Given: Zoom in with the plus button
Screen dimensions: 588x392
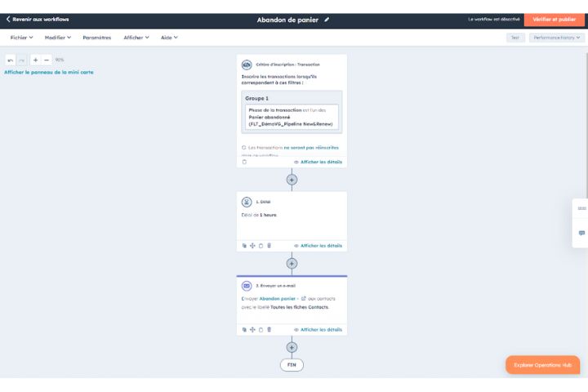Looking at the screenshot, I should point(35,60).
